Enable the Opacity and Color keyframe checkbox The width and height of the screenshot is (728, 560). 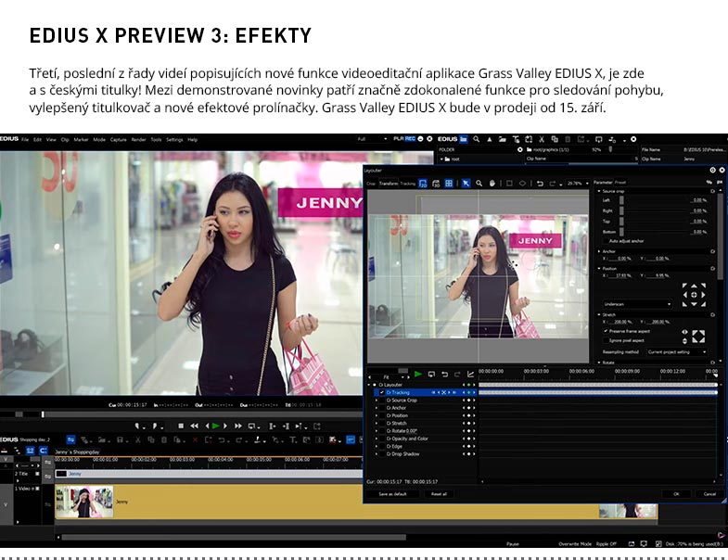pos(382,439)
